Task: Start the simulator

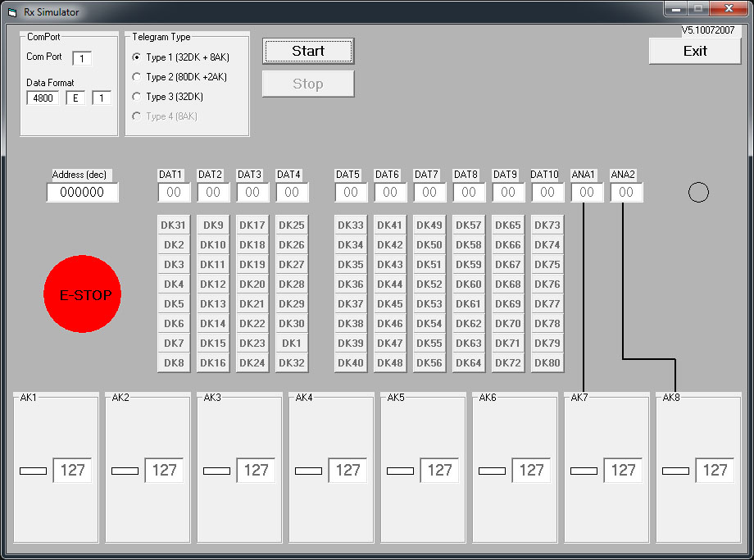Action: click(308, 51)
